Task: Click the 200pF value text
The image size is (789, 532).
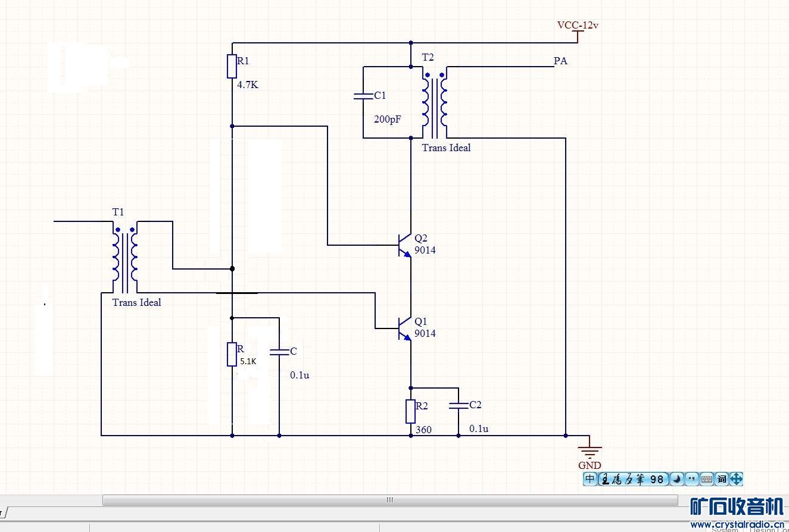Action: pos(388,120)
